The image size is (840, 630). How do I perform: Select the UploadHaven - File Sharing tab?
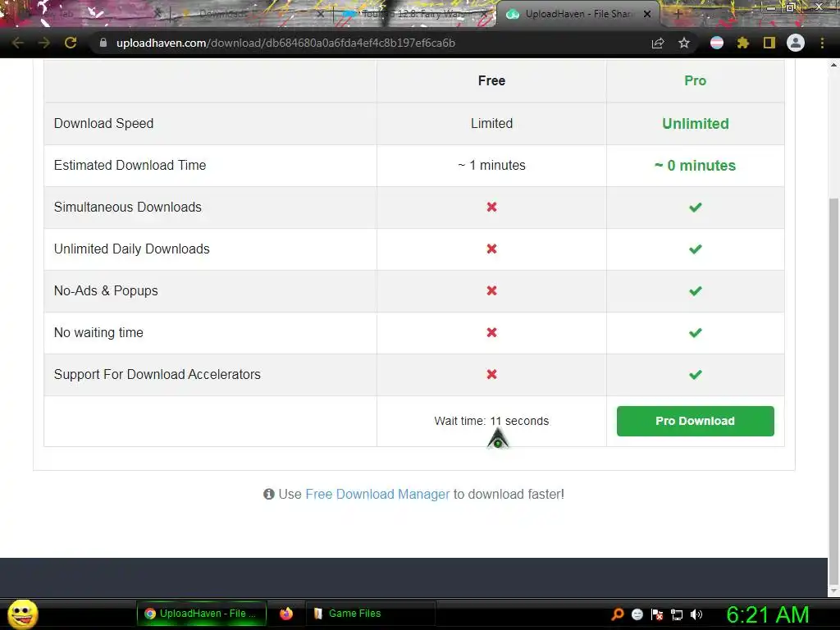578,15
